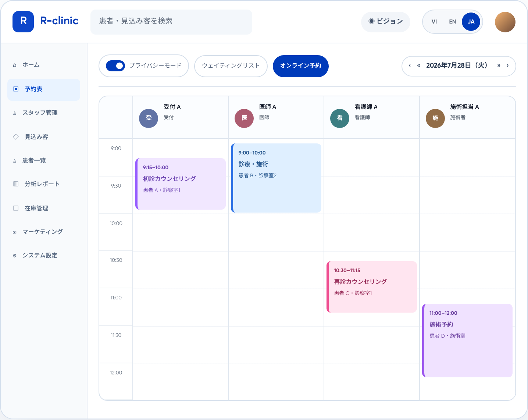Toggle the プライバシーモード switch
The height and width of the screenshot is (420, 528).
click(115, 66)
